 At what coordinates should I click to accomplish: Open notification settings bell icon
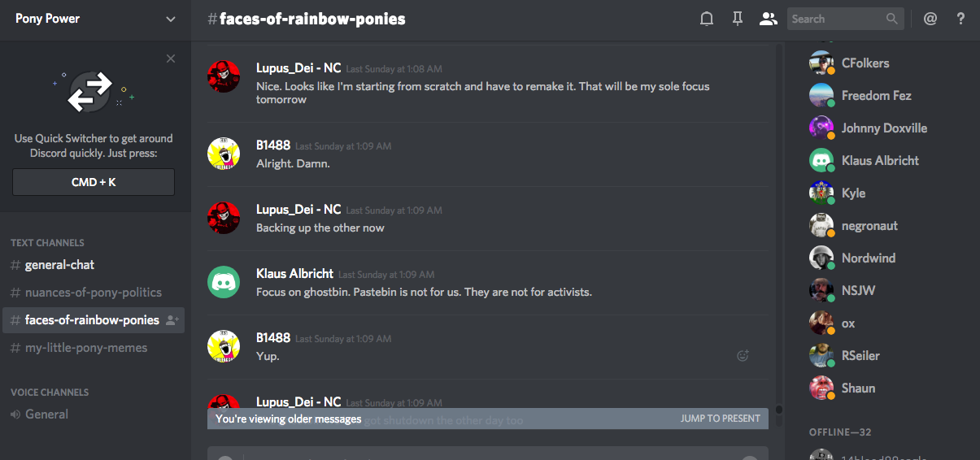pyautogui.click(x=707, y=19)
